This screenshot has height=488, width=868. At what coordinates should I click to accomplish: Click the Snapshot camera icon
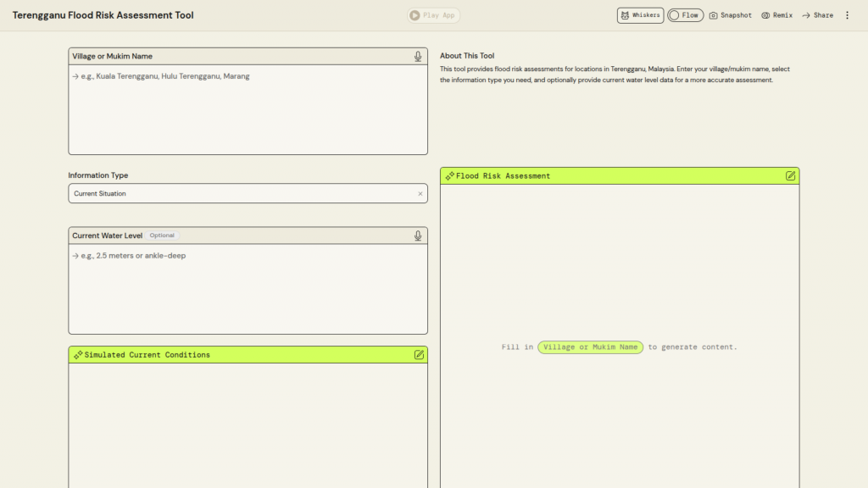click(x=714, y=15)
